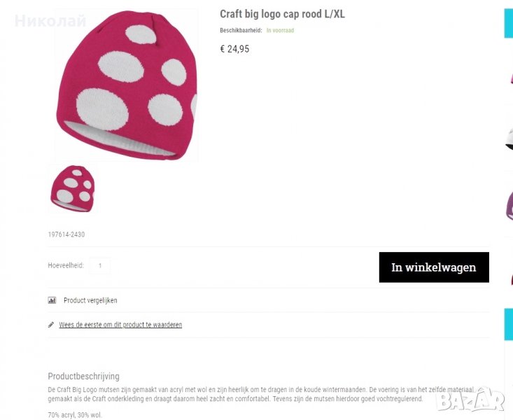513x420 pixels.
Task: Click the Николай watermark text
Action: (50, 21)
